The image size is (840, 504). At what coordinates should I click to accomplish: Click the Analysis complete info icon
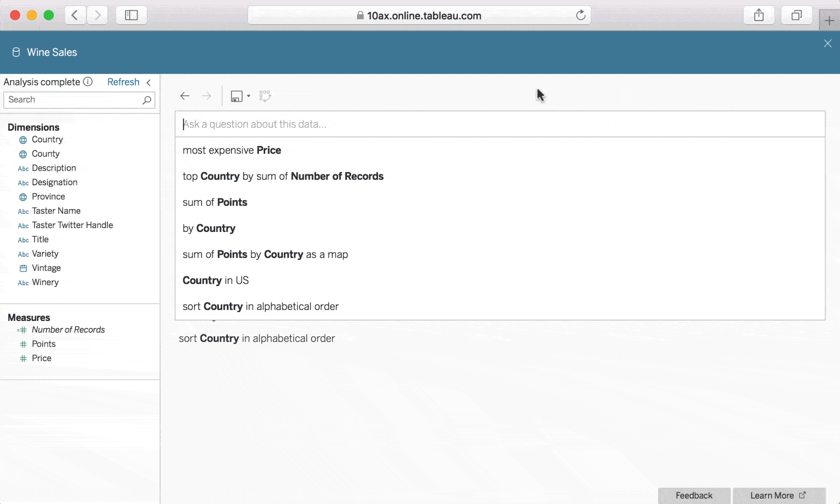tap(88, 82)
